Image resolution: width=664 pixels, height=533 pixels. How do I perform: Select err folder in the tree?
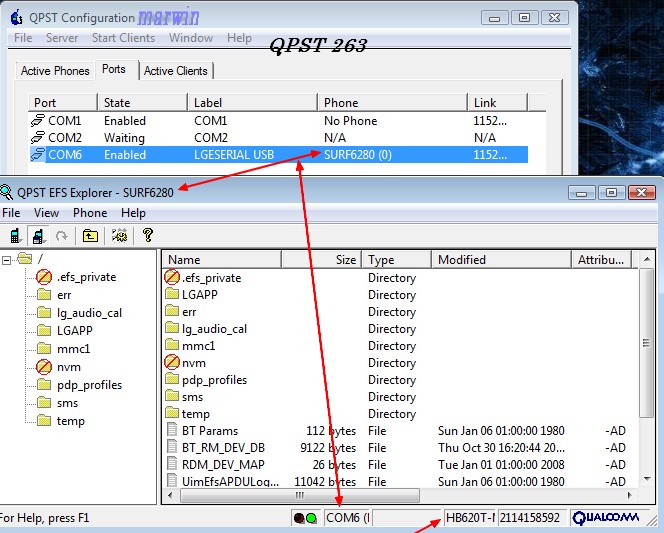pos(64,295)
